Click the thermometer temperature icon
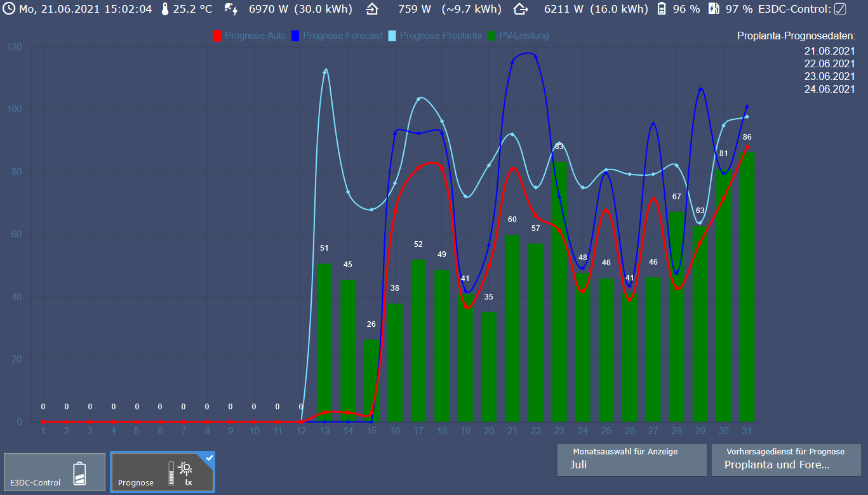Viewport: 868px width, 495px height. [x=164, y=9]
